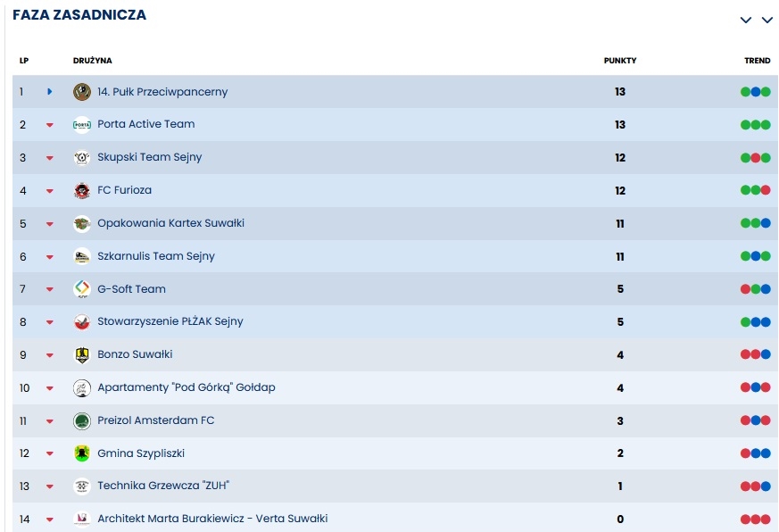The image size is (779, 532).
Task: Collapse section using the rightmost chevron
Action: tap(767, 20)
